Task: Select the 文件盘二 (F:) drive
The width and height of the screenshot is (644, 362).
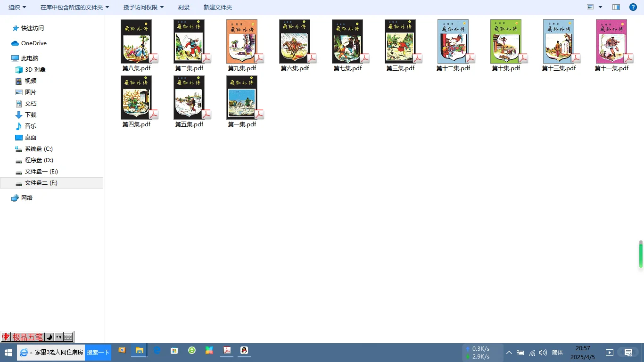Action: point(51,183)
